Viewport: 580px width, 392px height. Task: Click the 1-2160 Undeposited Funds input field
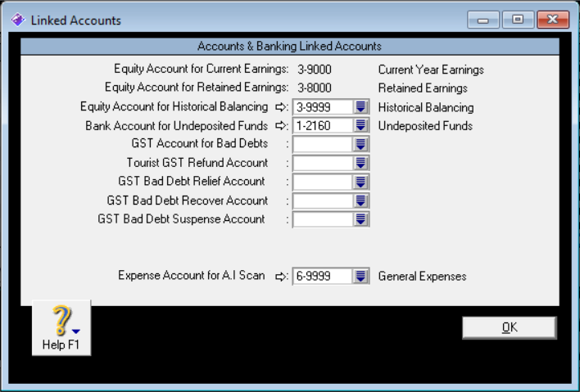pyautogui.click(x=323, y=126)
